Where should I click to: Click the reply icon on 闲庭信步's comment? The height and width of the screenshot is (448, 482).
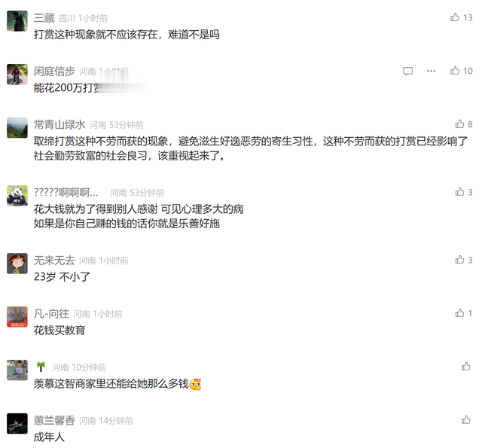407,71
